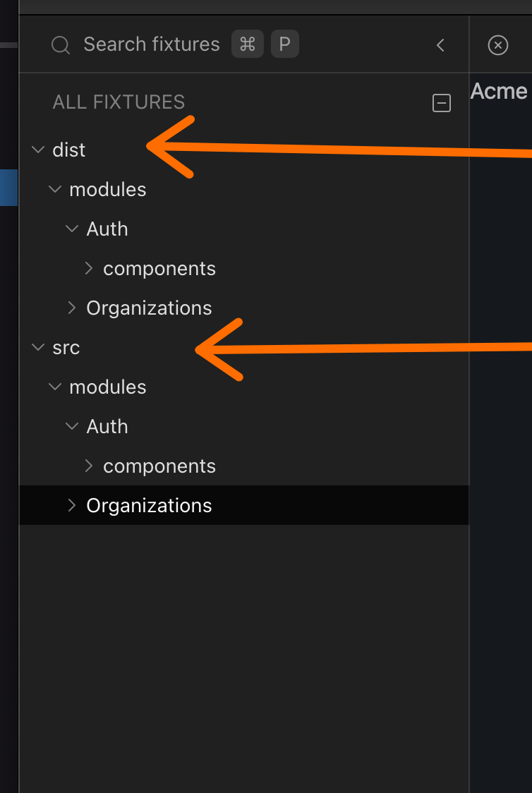The width and height of the screenshot is (532, 793).
Task: Select the src root node
Action: 66,347
